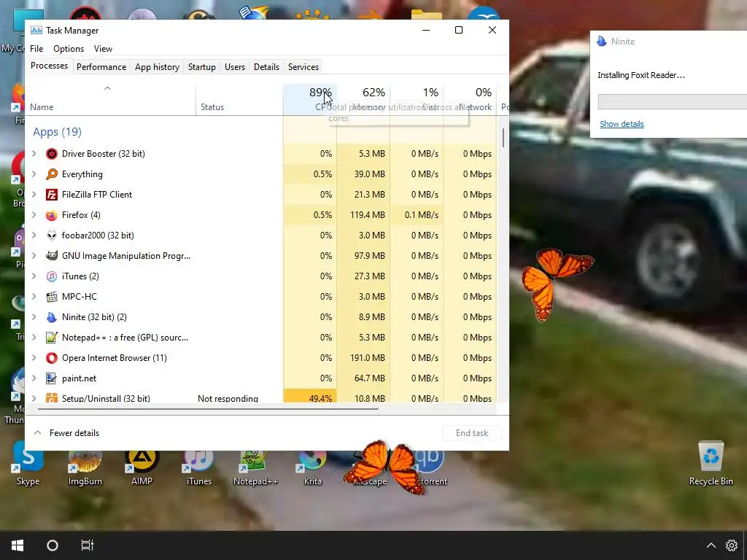Sort processes by Status column
Viewport: 747px width, 560px height.
click(239, 99)
